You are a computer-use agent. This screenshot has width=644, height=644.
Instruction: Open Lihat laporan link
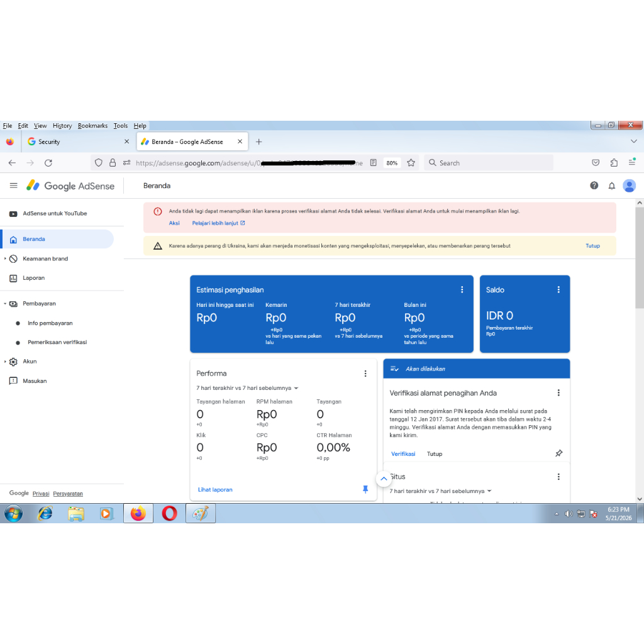[215, 489]
